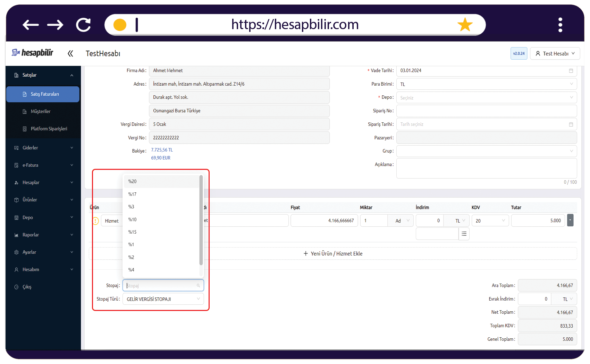Click the stopaj list scrollbar
Image resolution: width=590 pixels, height=364 pixels.
coord(201,220)
